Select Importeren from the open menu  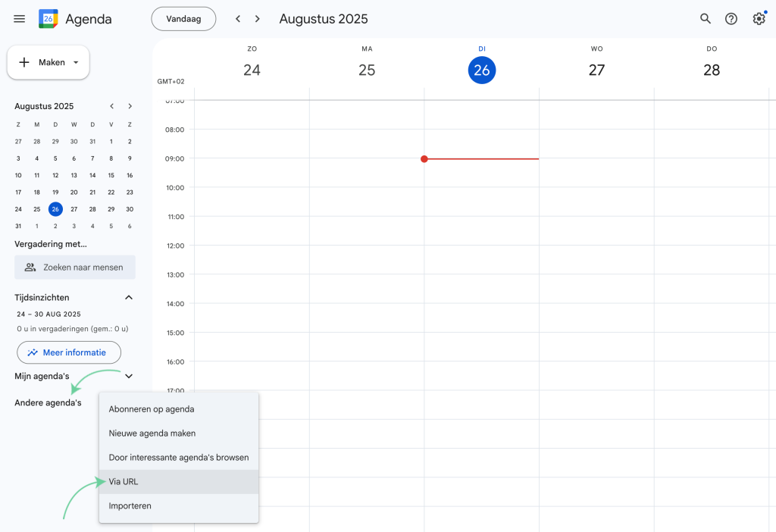130,505
